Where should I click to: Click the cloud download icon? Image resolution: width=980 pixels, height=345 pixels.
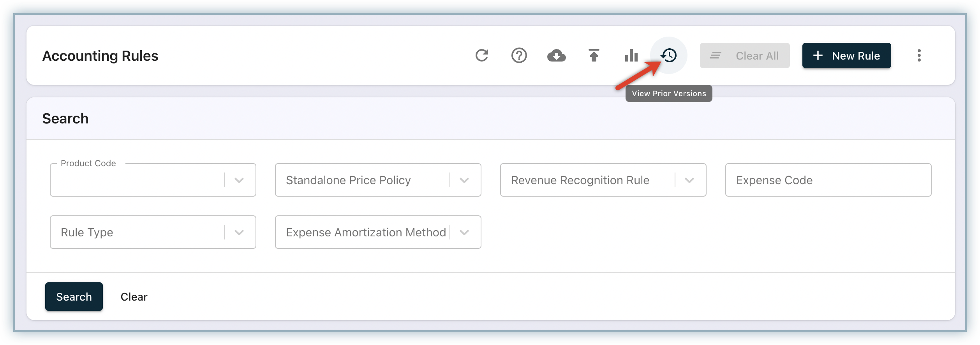556,56
